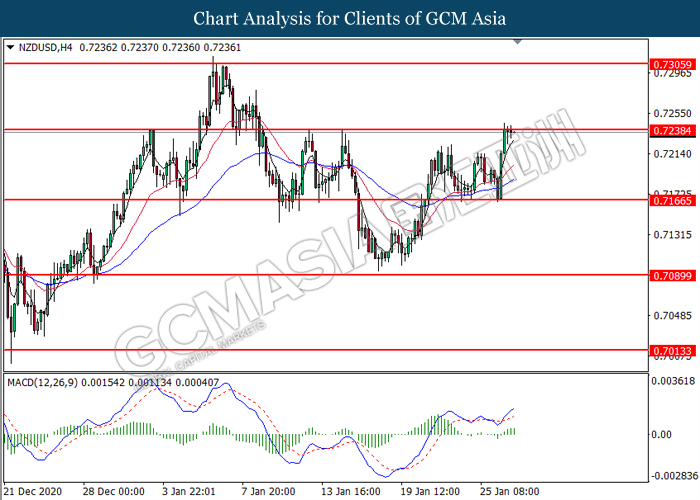700x500 pixels.
Task: Click the 0.003618 MACD scale value
Action: click(x=673, y=382)
